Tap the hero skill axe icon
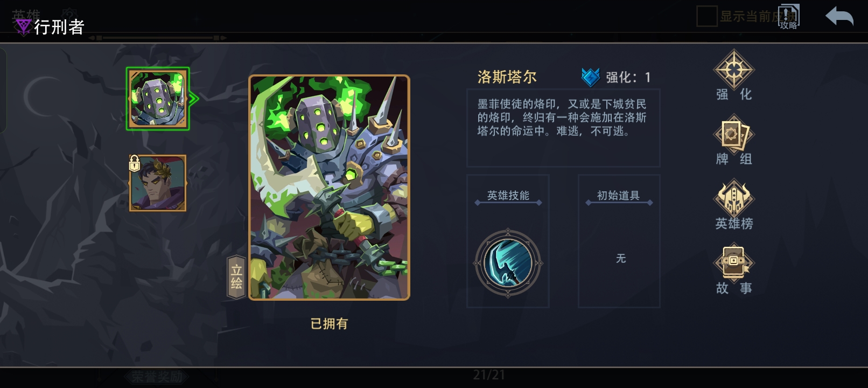The image size is (868, 388). point(508,264)
